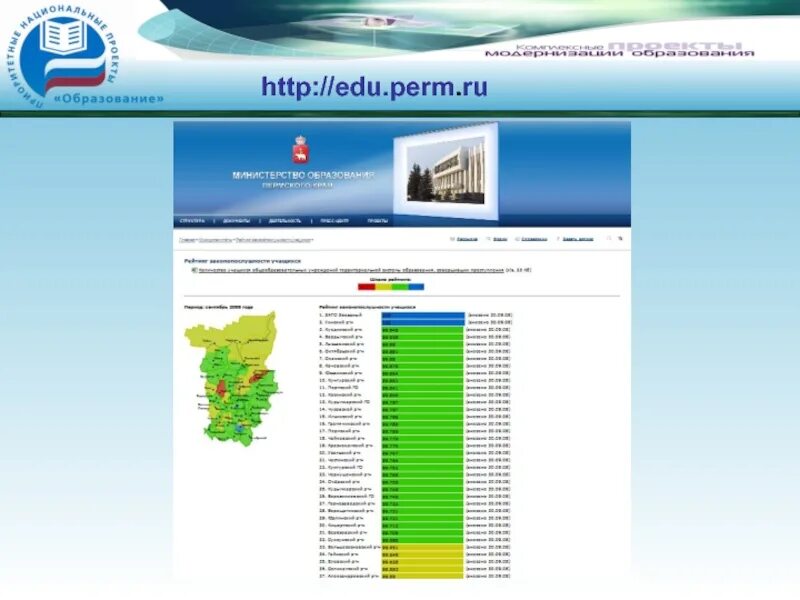Click the colored Perm Krai region map
This screenshot has height=600, width=800.
tap(234, 380)
